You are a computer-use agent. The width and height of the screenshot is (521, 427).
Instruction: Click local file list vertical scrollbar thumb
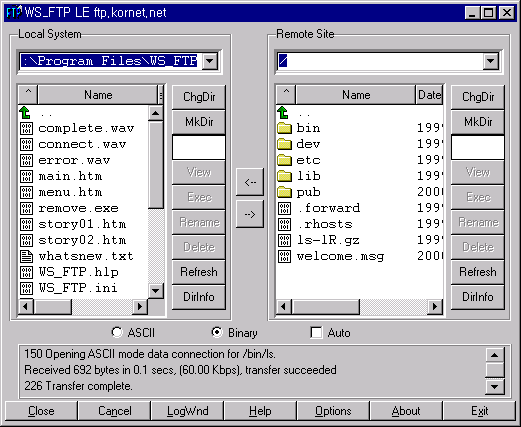point(156,165)
